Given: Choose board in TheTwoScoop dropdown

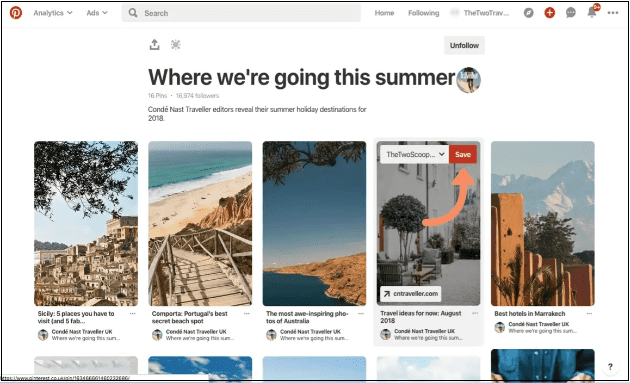Looking at the screenshot, I should 414,154.
